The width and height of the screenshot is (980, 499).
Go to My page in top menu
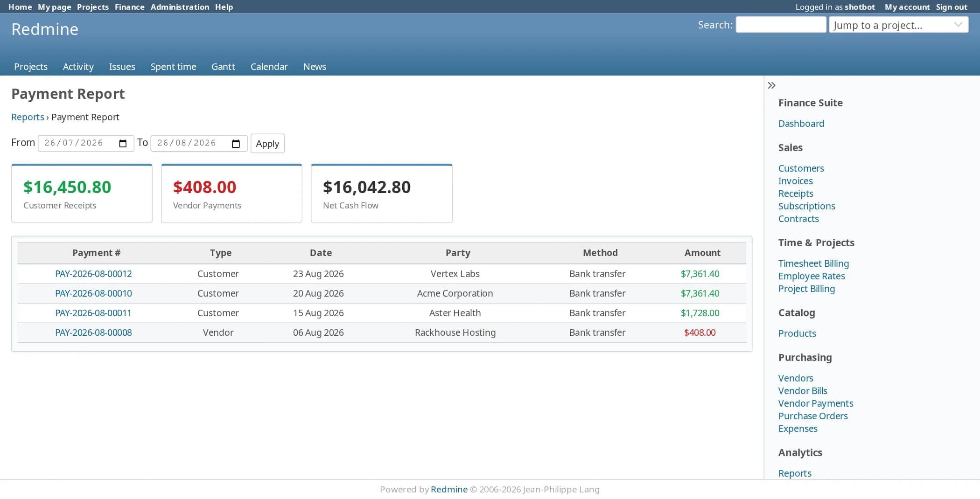click(55, 7)
